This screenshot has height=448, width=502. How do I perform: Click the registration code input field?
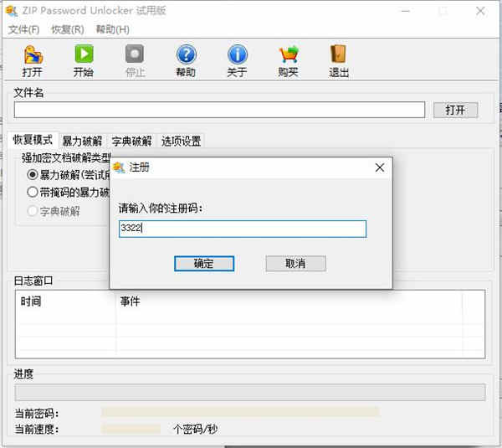(x=243, y=229)
